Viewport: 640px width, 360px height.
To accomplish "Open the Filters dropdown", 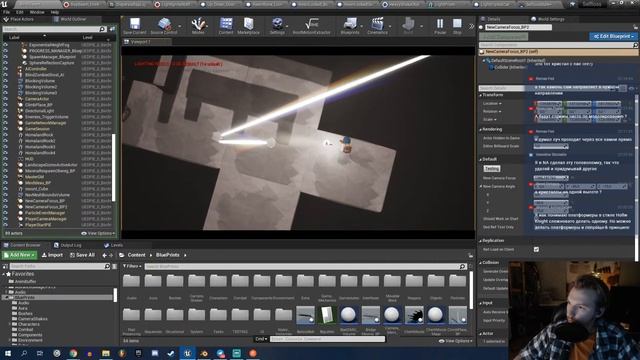I will click(132, 266).
